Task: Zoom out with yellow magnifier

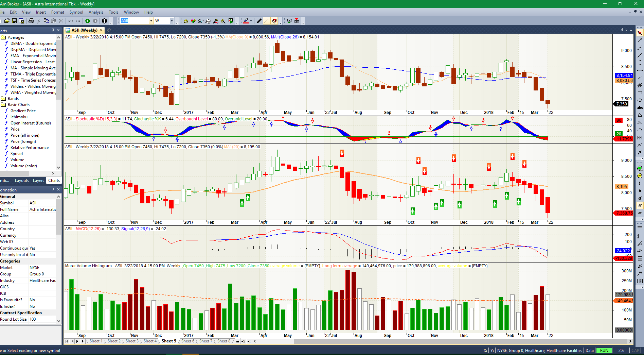Action: pyautogui.click(x=640, y=176)
